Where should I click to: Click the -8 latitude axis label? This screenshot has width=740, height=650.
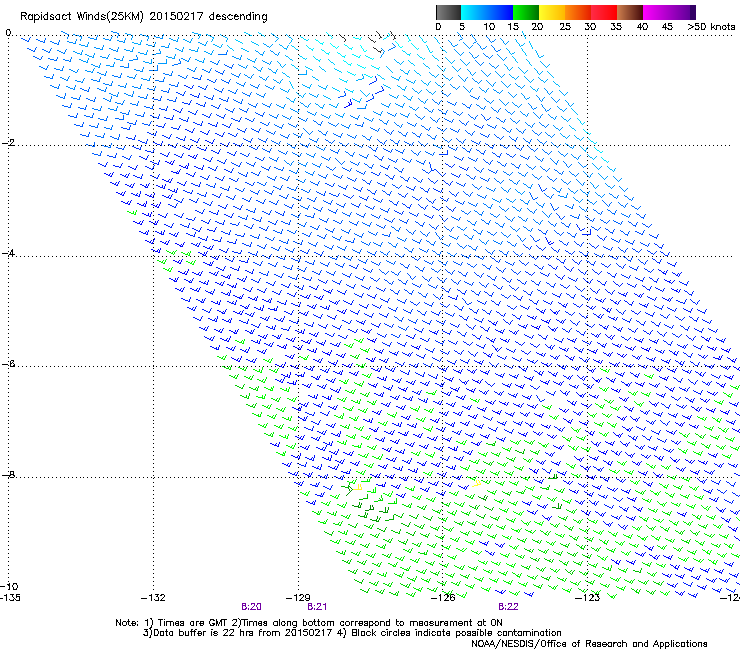coord(8,474)
